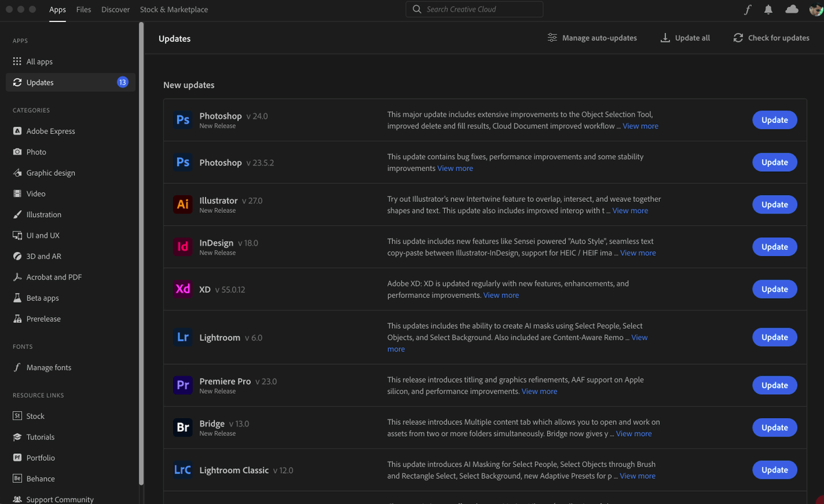Click the Lightroom Classic app icon

pos(183,470)
